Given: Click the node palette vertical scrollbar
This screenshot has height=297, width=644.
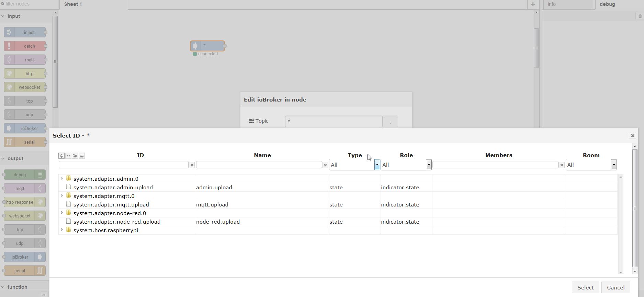Looking at the screenshot, I should pyautogui.click(x=55, y=62).
